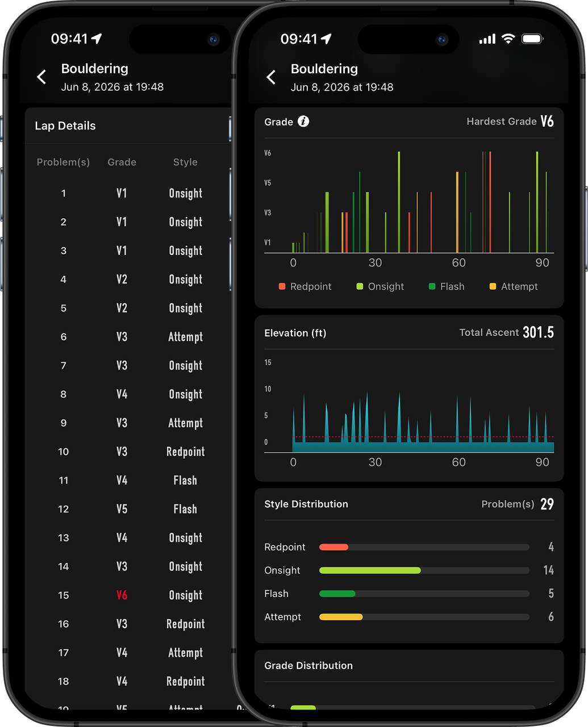Tap location arrow beside right phone clock
588x727 pixels.
[326, 39]
